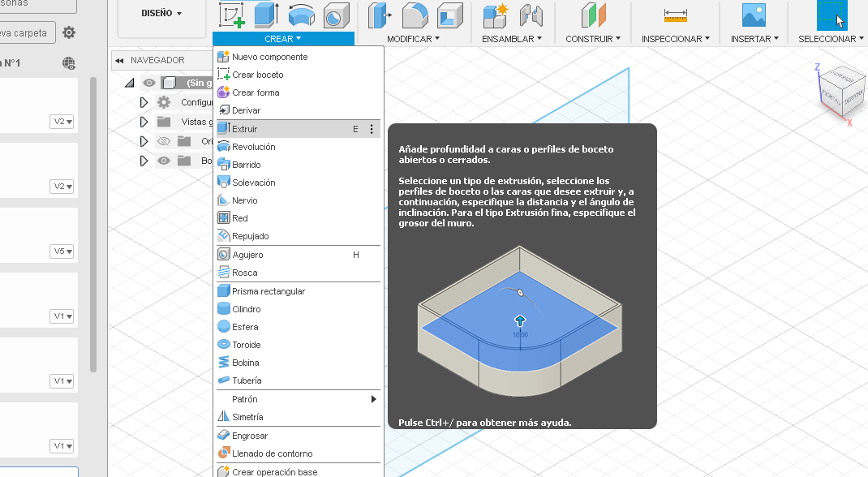This screenshot has height=477, width=868.
Task: Collapse the root component tree triangle
Action: pyautogui.click(x=130, y=83)
